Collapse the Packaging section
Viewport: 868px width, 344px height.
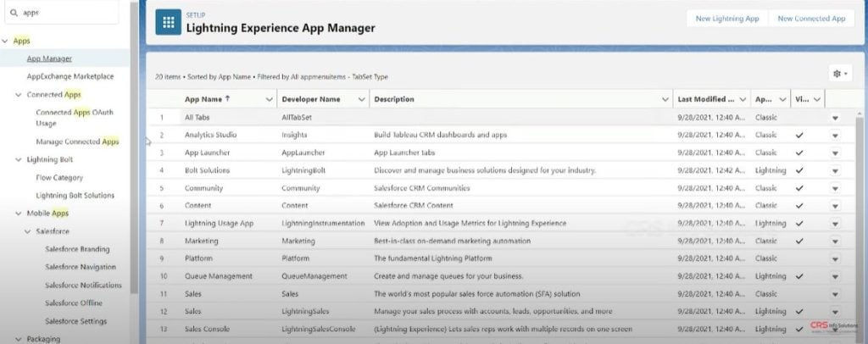pos(19,339)
